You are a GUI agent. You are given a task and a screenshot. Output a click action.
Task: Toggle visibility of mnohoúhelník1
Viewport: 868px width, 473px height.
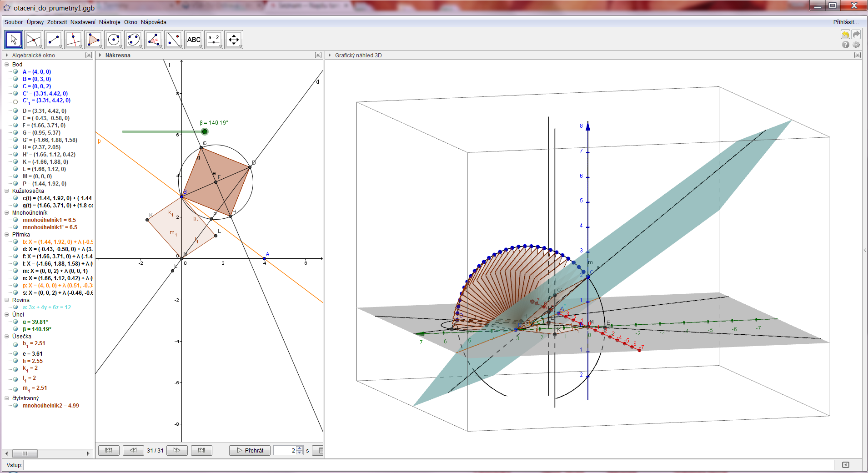[15, 220]
